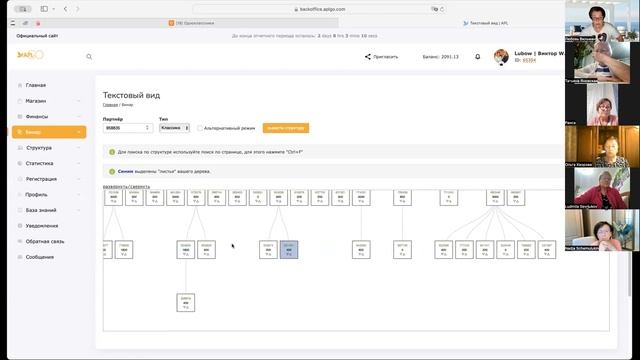Reload the page using the address bar icon
This screenshot has height=360, width=640.
pyautogui.click(x=442, y=9)
